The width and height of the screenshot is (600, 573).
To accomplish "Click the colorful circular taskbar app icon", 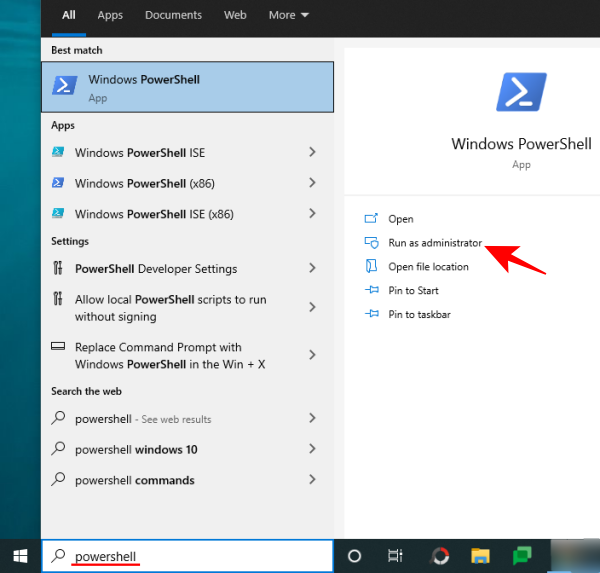I will [x=440, y=556].
